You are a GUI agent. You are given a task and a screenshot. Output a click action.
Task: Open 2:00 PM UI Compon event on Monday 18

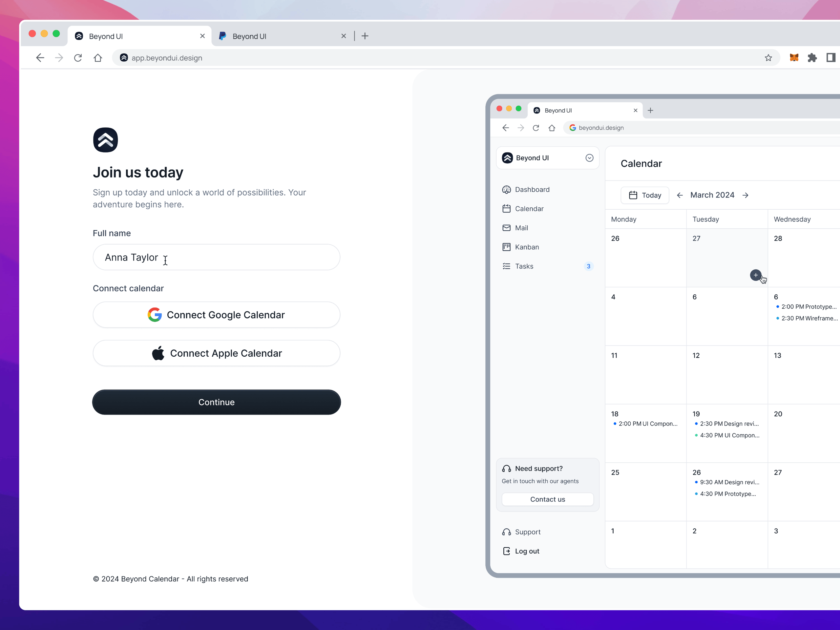tap(645, 424)
